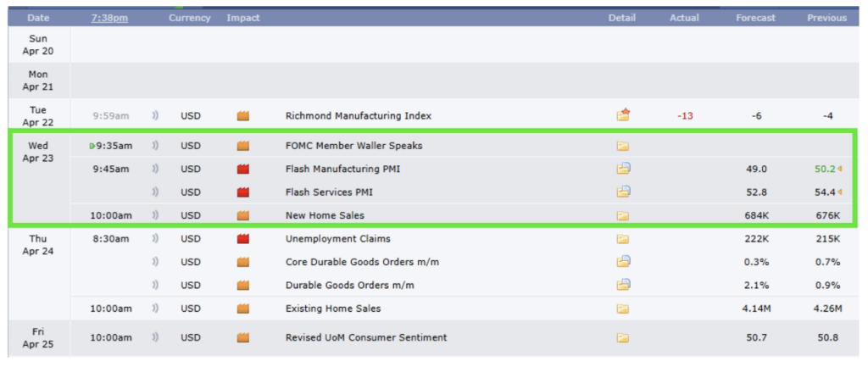Image resolution: width=868 pixels, height=367 pixels.
Task: Toggle sound alert for Revised UoM Consumer Sentiment
Action: [155, 337]
